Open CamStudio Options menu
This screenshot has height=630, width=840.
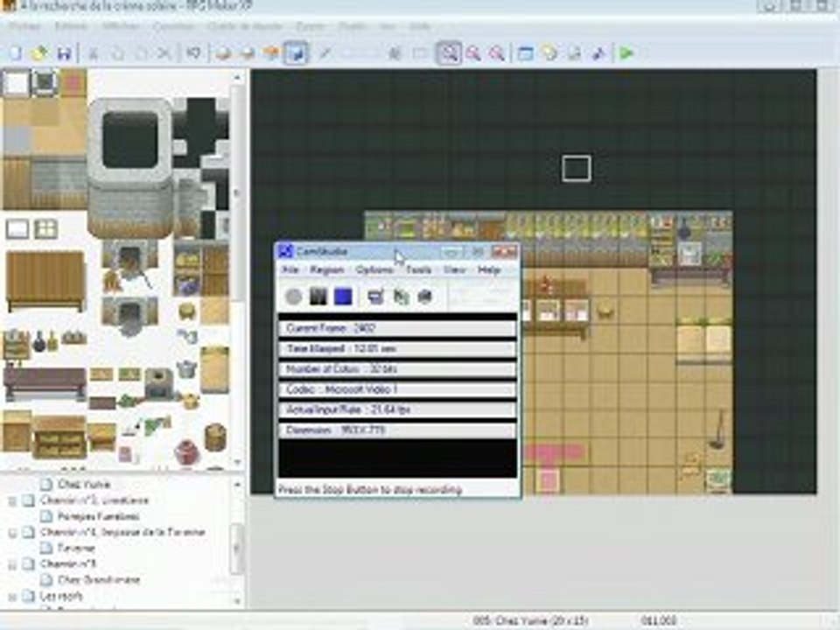pos(374,270)
